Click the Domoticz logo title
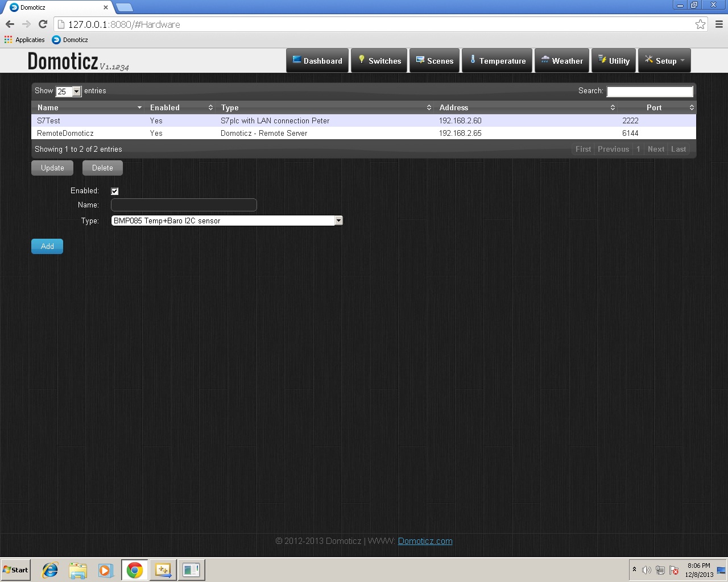Image resolution: width=728 pixels, height=582 pixels. pos(63,61)
